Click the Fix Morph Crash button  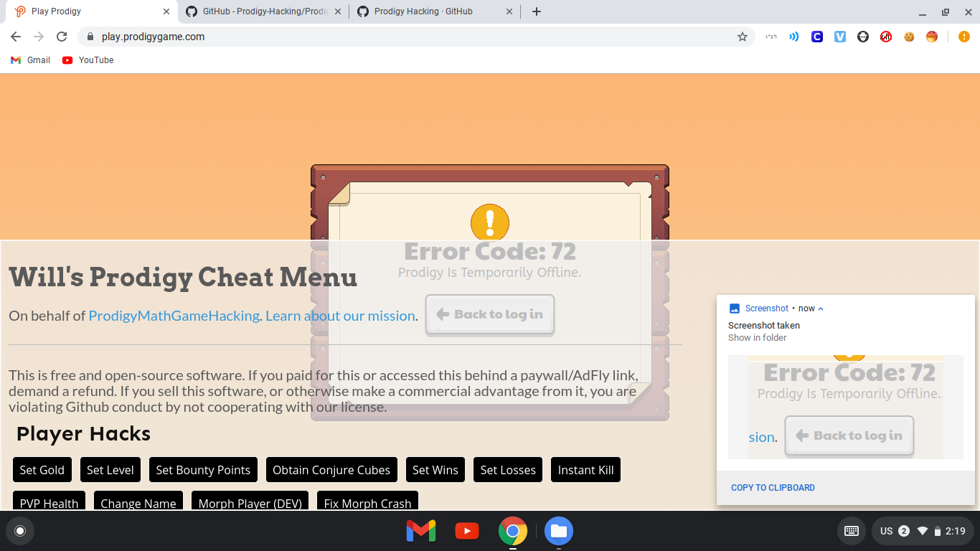coord(368,501)
